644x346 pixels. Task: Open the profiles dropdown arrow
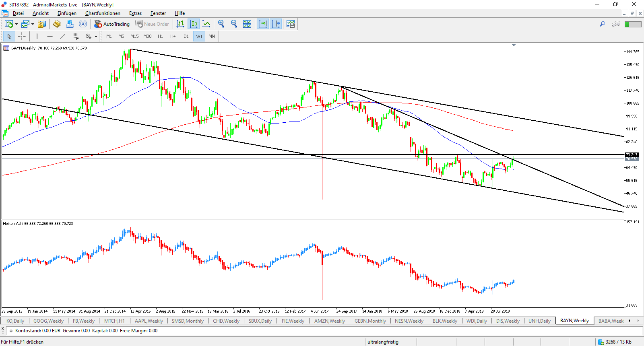point(33,24)
